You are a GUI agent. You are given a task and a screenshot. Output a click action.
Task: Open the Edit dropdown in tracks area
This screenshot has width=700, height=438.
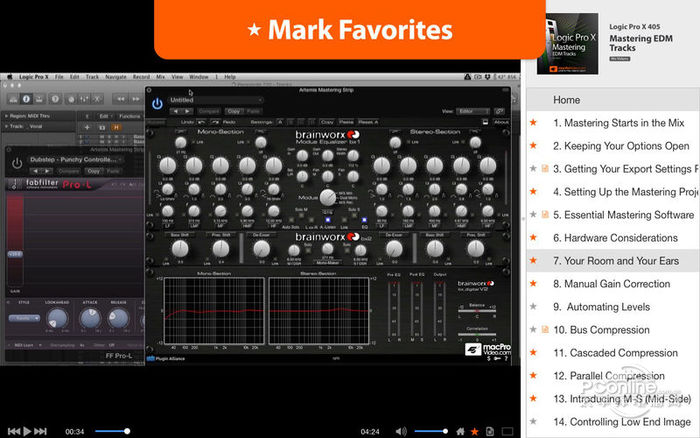[x=104, y=116]
